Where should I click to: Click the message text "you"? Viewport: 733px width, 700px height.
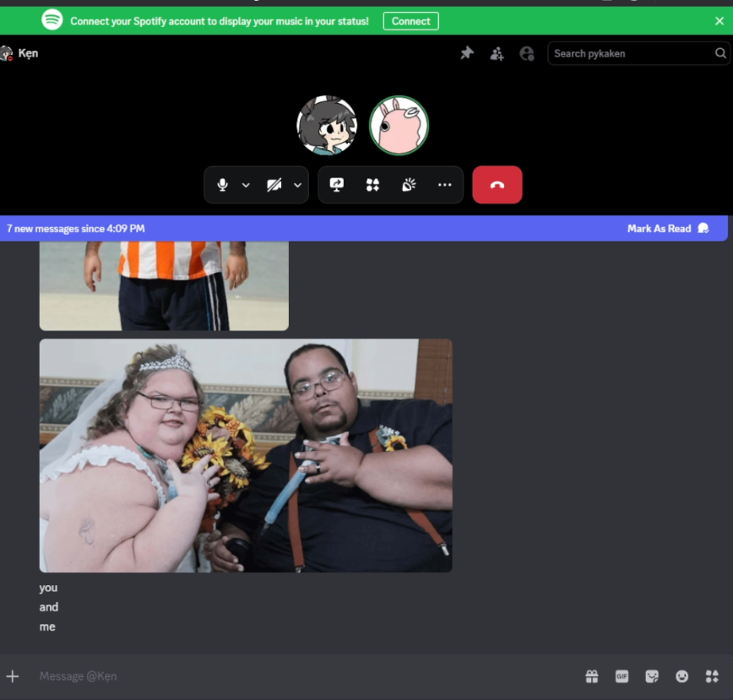[x=48, y=588]
